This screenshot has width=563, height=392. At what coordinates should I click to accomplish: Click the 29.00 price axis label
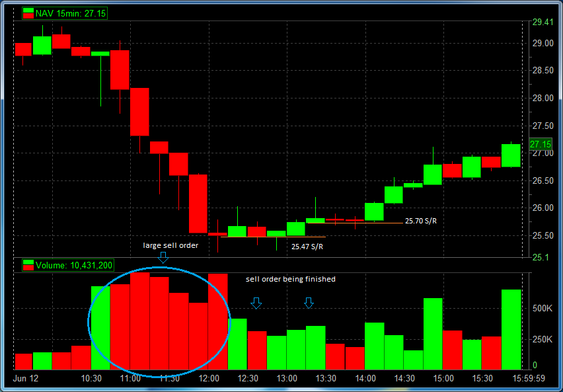tap(543, 43)
